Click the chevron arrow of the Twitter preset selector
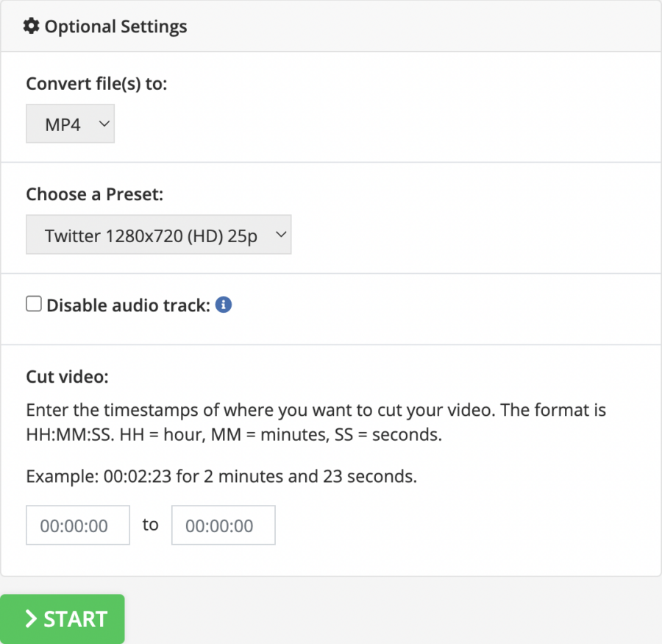The image size is (662, 644). tap(280, 235)
